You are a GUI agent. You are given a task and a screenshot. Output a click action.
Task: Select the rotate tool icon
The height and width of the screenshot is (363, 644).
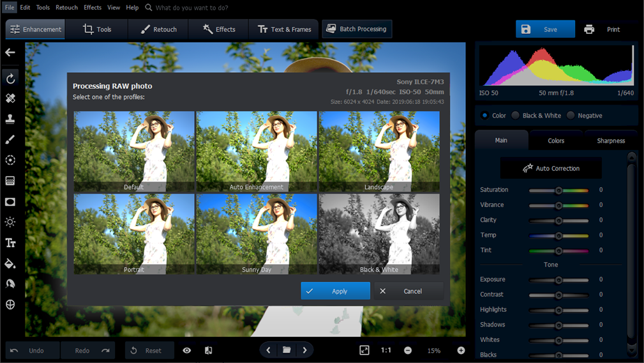pos(10,78)
